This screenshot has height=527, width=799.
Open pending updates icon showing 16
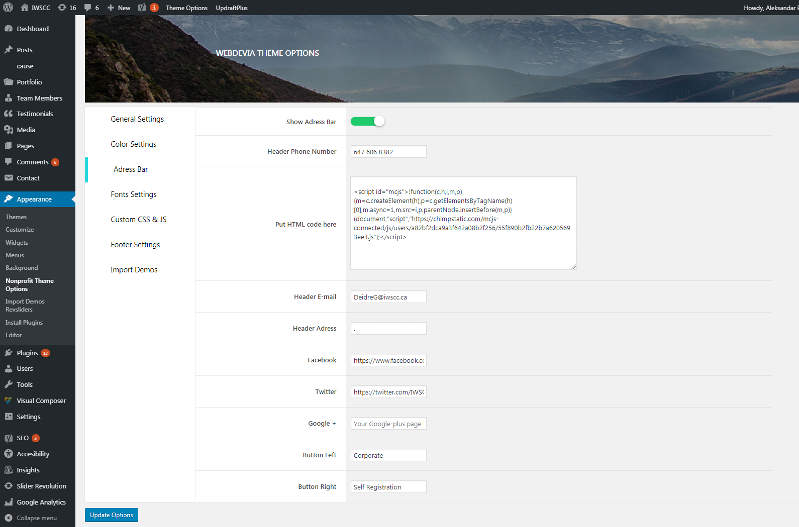click(62, 8)
